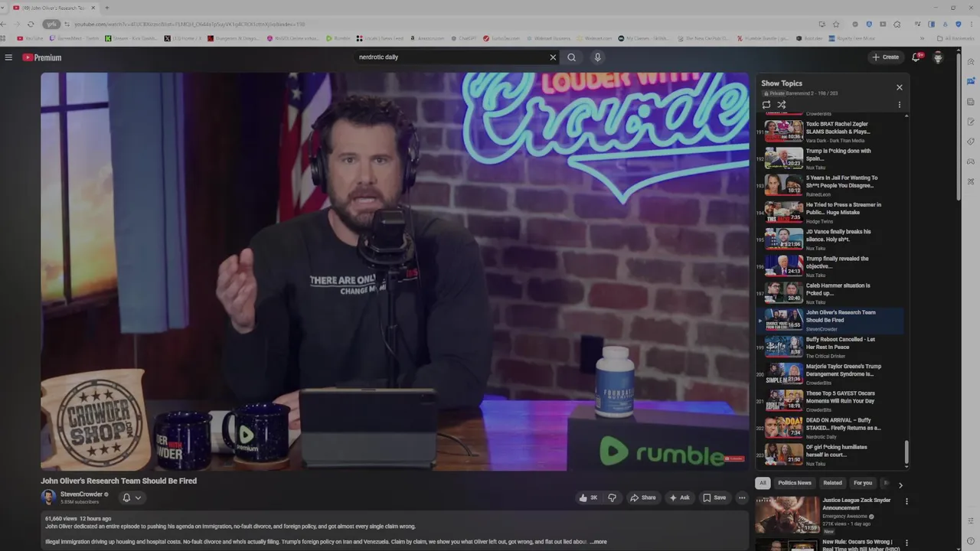The width and height of the screenshot is (980, 551).
Task: Open the Rumble bookmark
Action: tap(338, 38)
